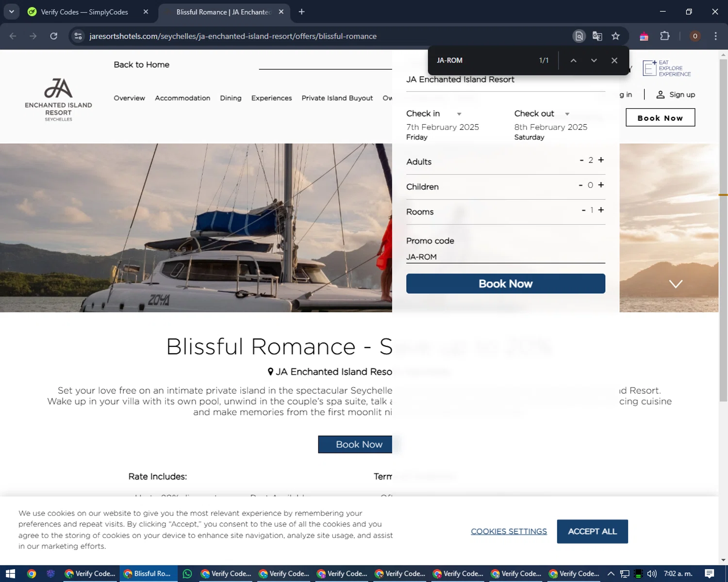Click the white down chevron on hero image

tap(676, 284)
